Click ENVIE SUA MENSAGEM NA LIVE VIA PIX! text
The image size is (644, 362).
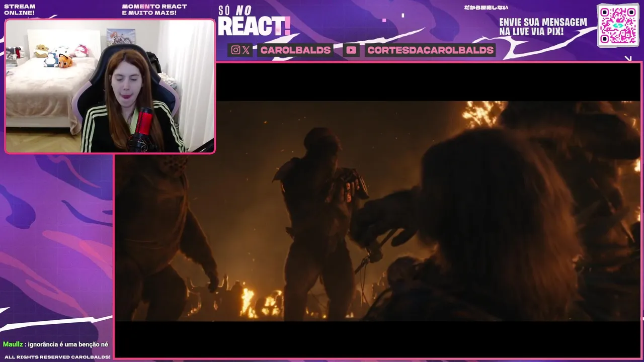543,27
